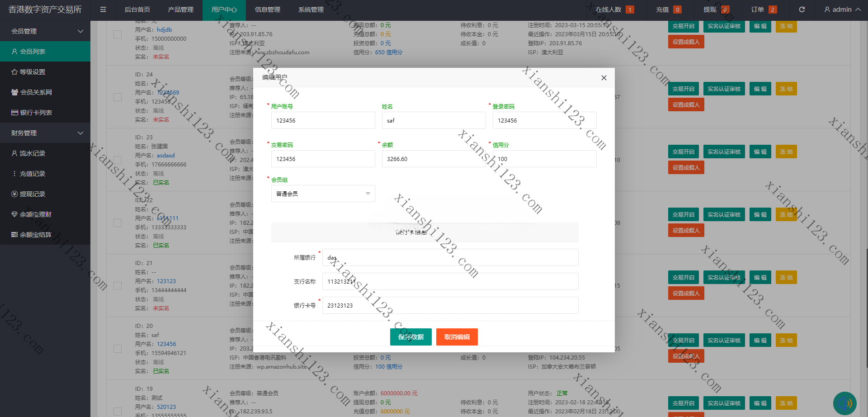The height and width of the screenshot is (417, 868).
Task: Open 余额宝理财 in the sidebar
Action: (45, 214)
